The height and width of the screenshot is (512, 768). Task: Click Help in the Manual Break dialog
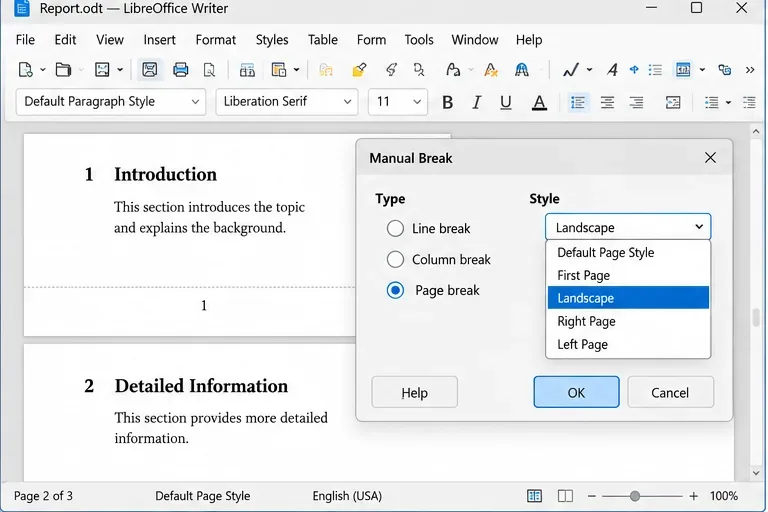(414, 392)
